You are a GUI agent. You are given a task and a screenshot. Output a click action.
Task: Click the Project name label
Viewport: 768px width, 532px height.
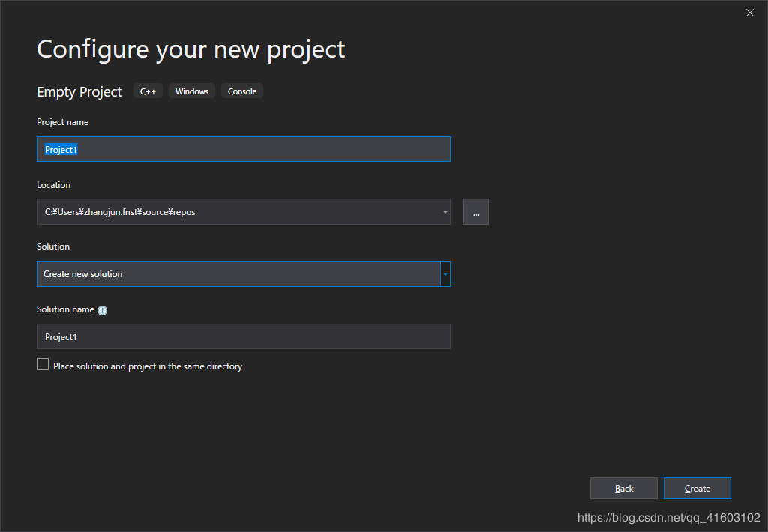(x=63, y=122)
